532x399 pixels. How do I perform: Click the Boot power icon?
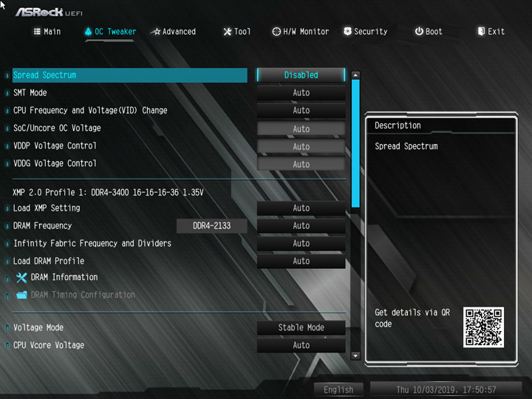click(419, 31)
